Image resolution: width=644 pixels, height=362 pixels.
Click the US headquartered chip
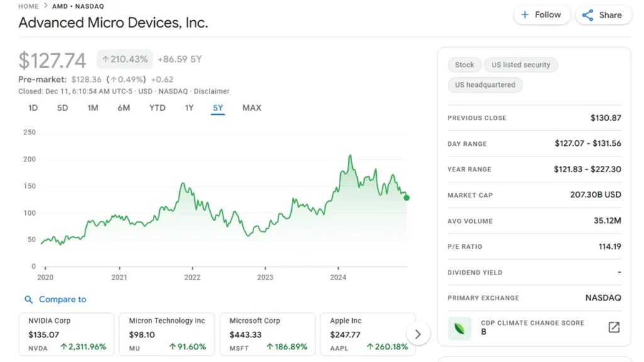point(485,85)
